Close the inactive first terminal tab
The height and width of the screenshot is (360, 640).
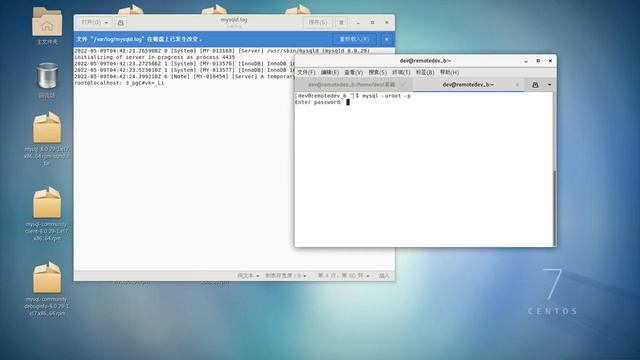click(402, 84)
